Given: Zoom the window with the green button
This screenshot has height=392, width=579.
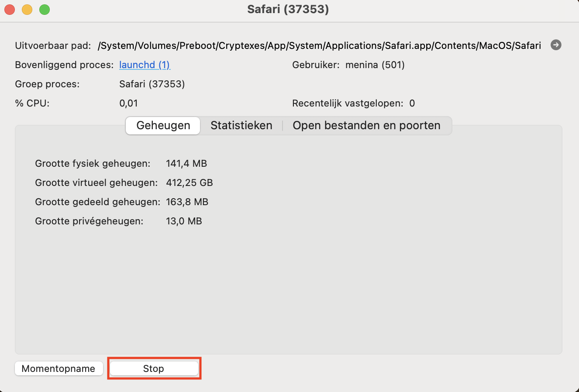Looking at the screenshot, I should pos(45,9).
